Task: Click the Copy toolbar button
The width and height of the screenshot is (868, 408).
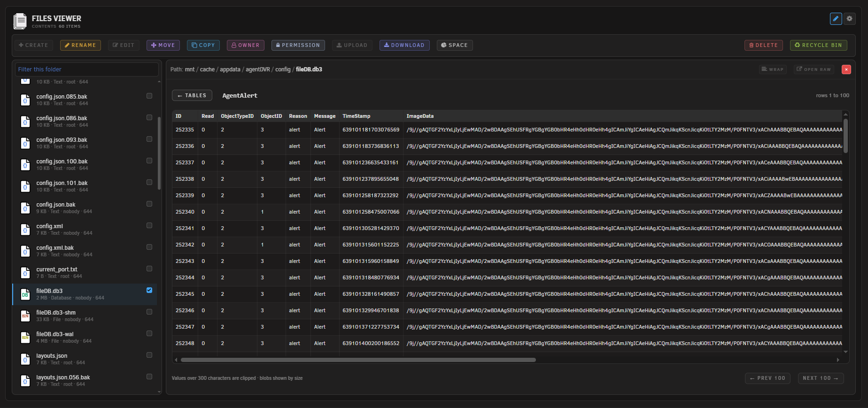Action: coord(203,45)
